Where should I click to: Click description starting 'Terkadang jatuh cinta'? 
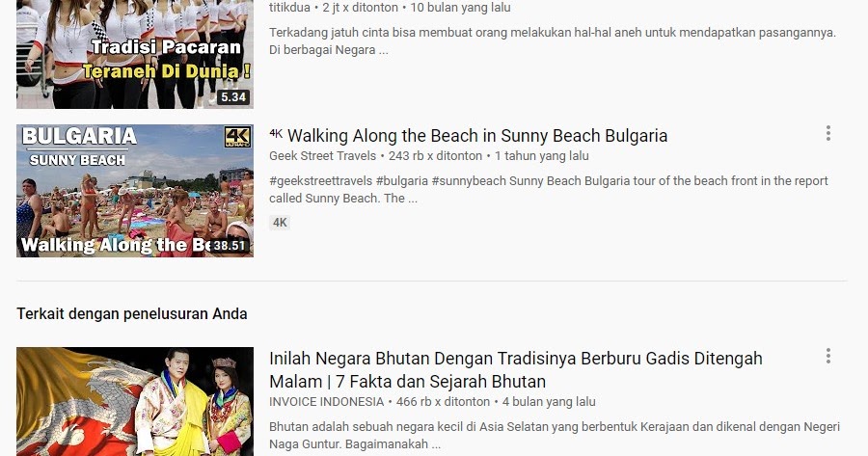coord(553,40)
